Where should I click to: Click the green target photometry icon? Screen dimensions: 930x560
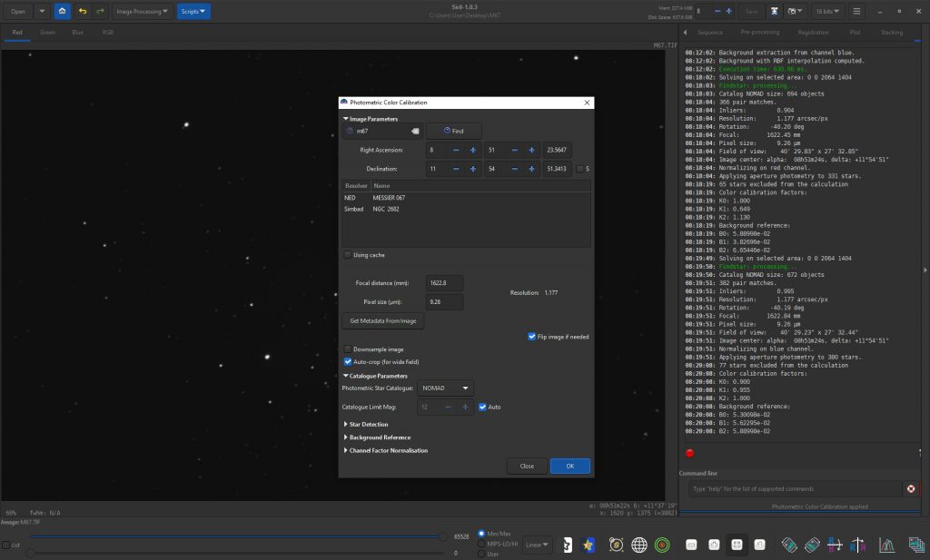tap(662, 545)
